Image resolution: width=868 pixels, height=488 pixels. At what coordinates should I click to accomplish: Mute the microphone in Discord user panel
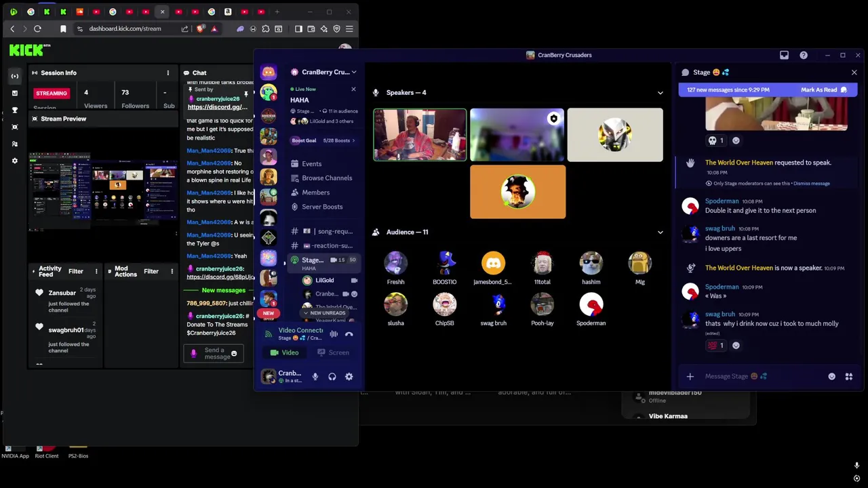pyautogui.click(x=315, y=377)
